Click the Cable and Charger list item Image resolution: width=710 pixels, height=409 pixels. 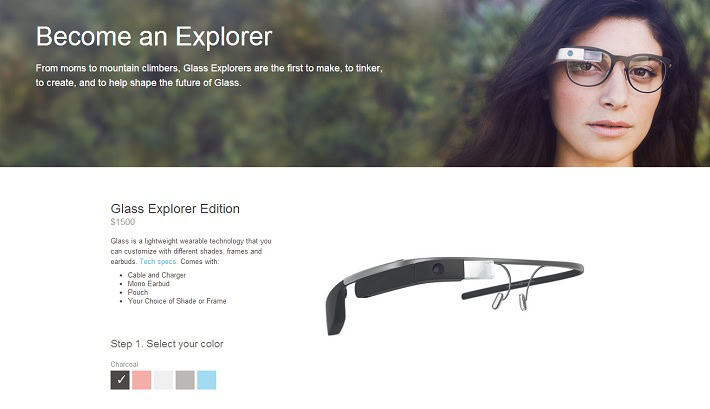click(157, 275)
